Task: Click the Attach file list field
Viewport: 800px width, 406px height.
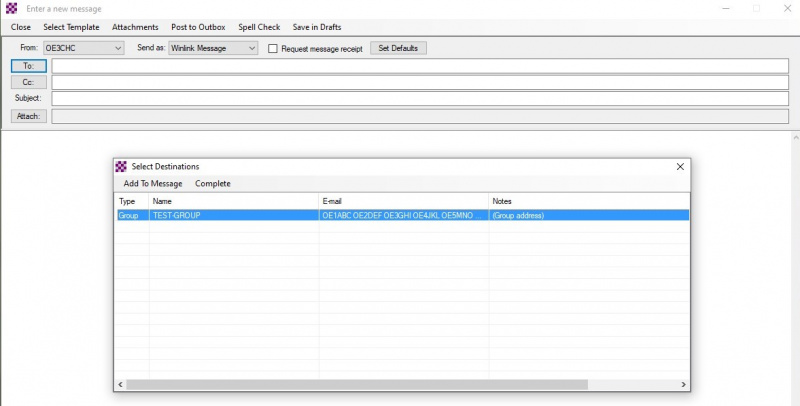Action: pyautogui.click(x=420, y=116)
